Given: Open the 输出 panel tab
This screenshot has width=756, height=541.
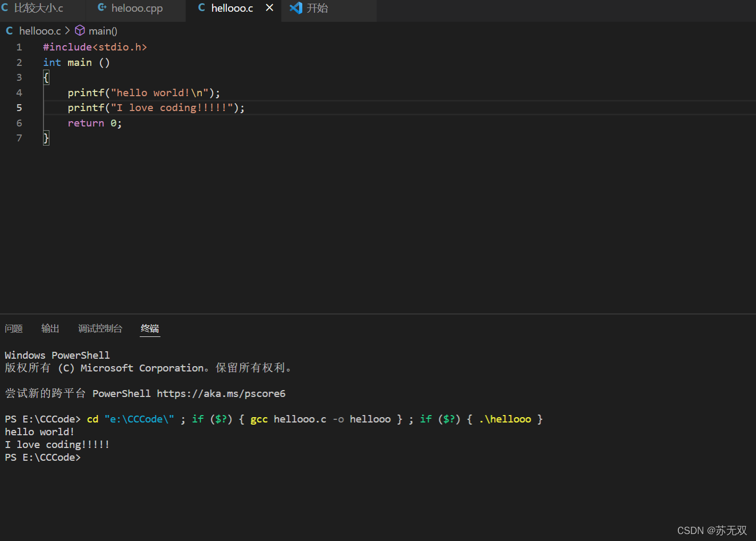Looking at the screenshot, I should coord(50,328).
